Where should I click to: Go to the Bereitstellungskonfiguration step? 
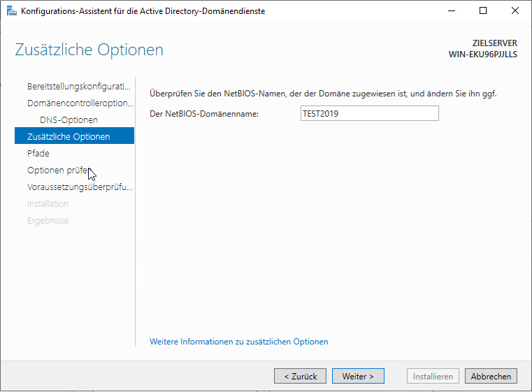click(x=79, y=87)
